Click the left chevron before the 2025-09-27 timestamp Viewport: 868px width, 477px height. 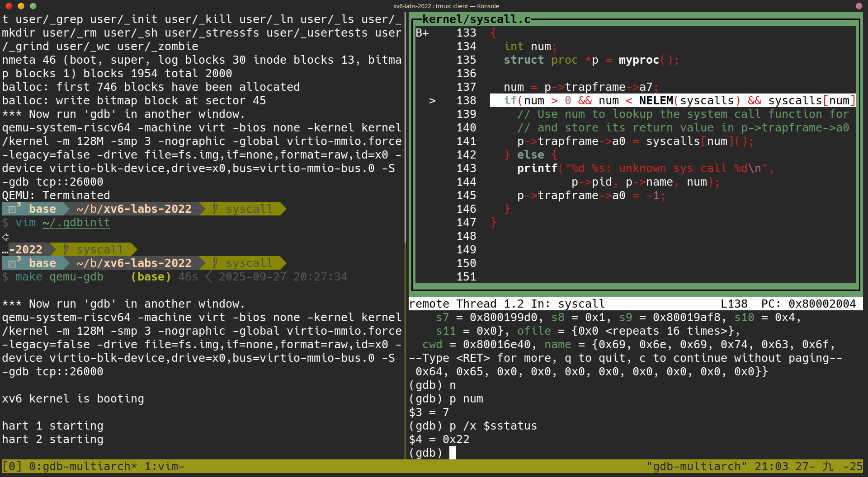(209, 277)
